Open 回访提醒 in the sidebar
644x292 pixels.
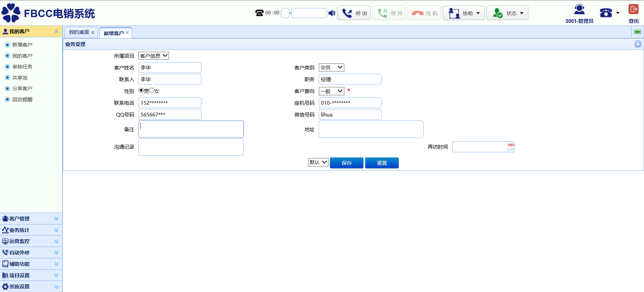(x=22, y=99)
